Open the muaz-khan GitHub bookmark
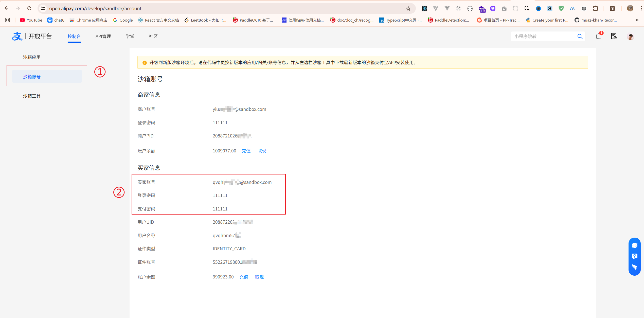 pos(596,20)
